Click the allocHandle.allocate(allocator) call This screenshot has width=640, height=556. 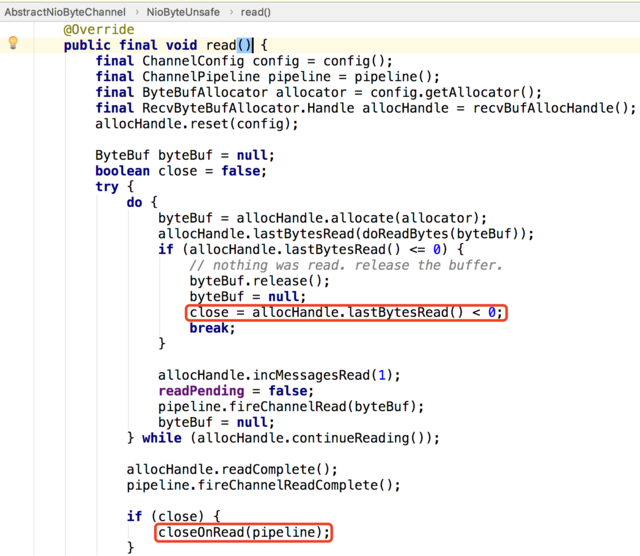361,218
